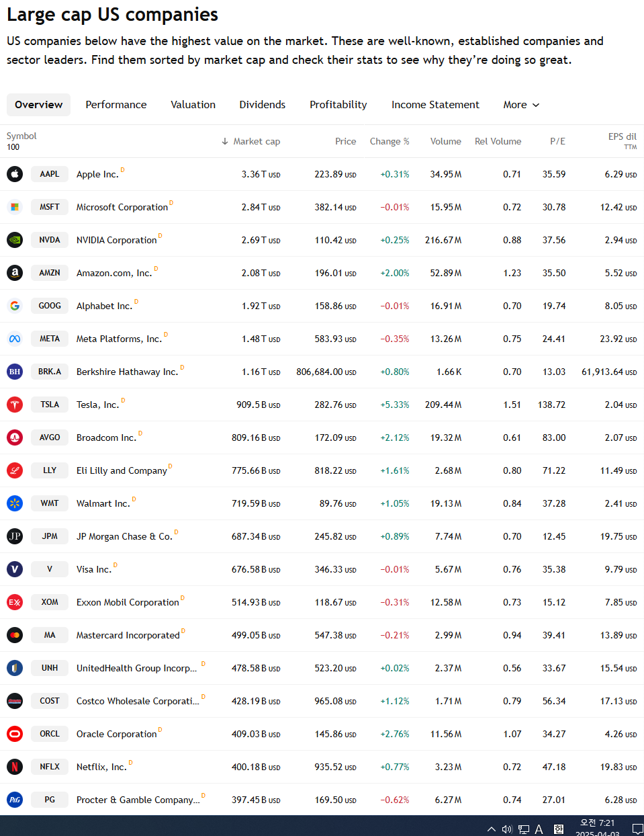644x836 pixels.
Task: Sort by the Change % column header
Action: [389, 141]
